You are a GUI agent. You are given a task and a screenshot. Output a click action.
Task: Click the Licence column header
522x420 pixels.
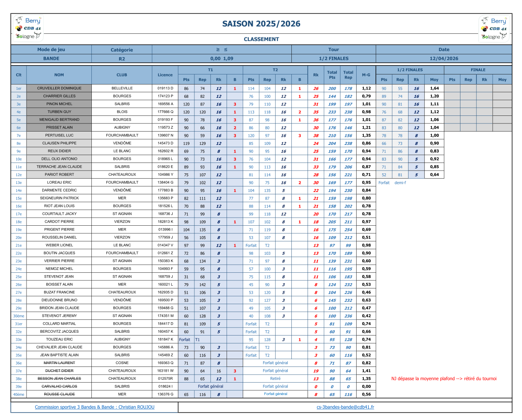coord(165,75)
